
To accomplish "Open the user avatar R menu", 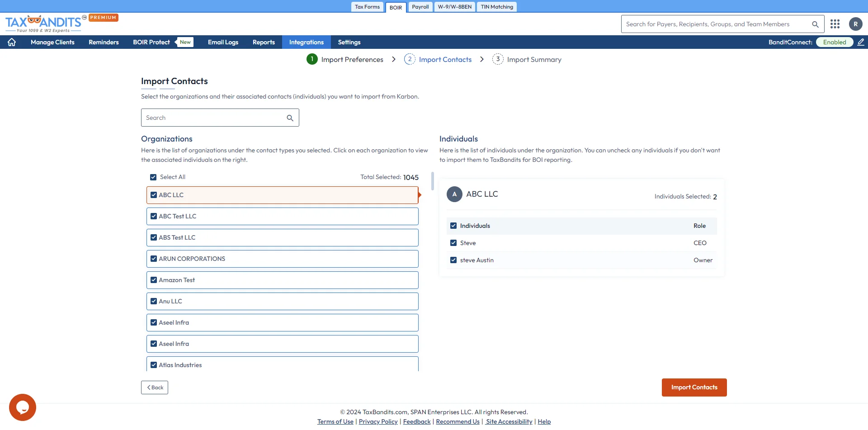I will coord(855,24).
